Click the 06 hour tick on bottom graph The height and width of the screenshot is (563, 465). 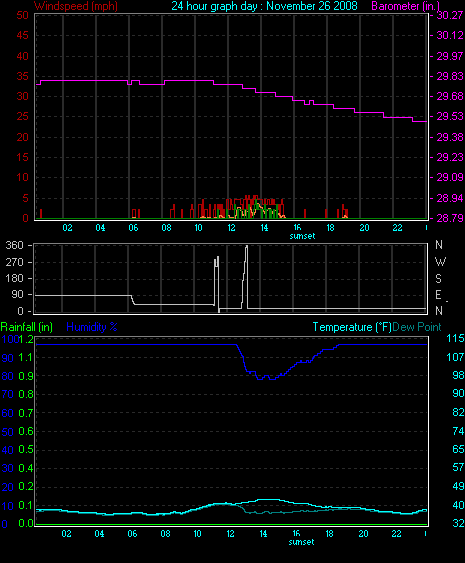coord(132,534)
